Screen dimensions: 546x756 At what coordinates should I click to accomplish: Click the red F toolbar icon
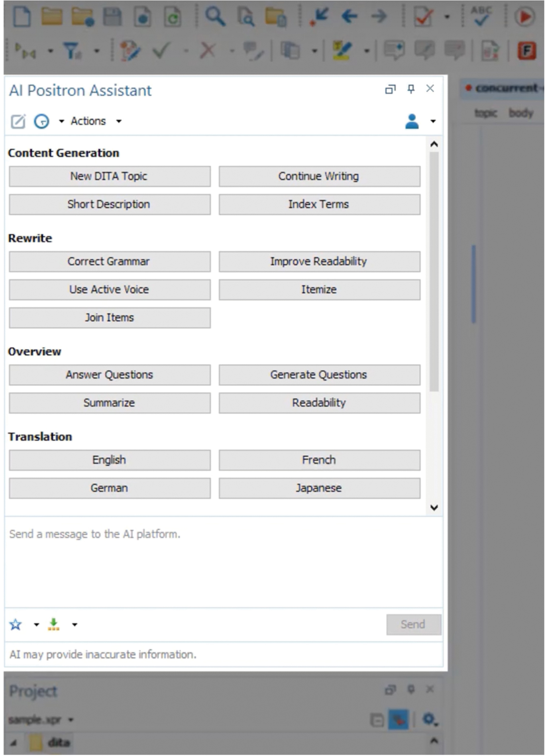(x=526, y=51)
